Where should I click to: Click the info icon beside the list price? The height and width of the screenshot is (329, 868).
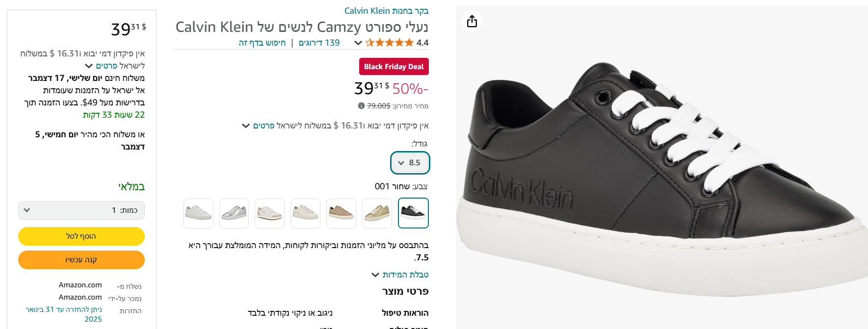coord(361,106)
